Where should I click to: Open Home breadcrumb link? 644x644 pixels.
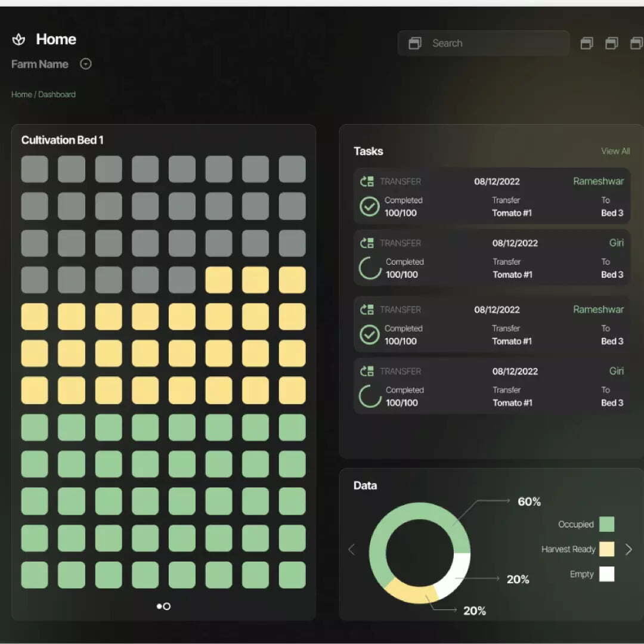point(21,94)
